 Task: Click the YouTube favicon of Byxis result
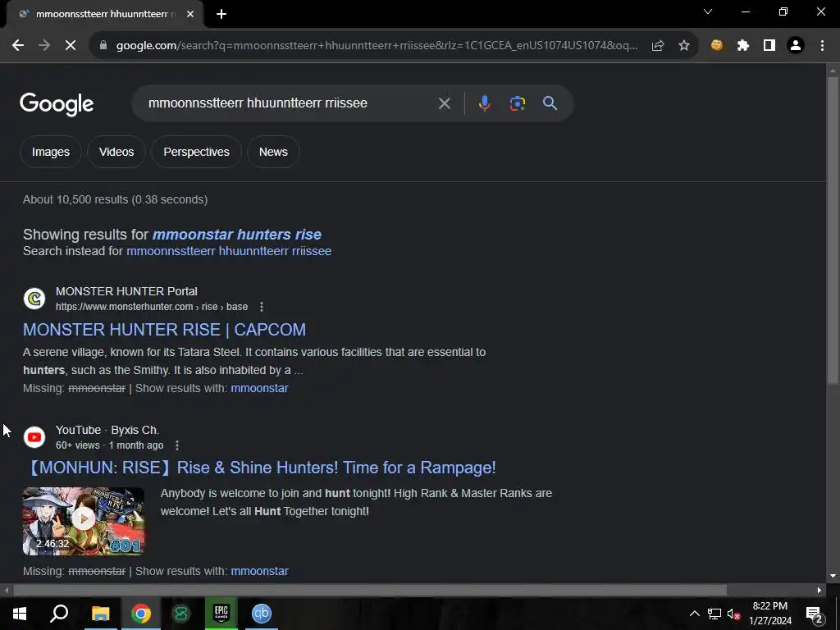(x=34, y=438)
